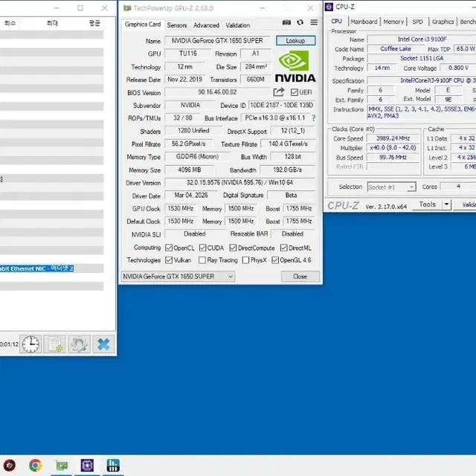Click the CPU-Z title bar icon
This screenshot has width=476, height=476.
329,7
